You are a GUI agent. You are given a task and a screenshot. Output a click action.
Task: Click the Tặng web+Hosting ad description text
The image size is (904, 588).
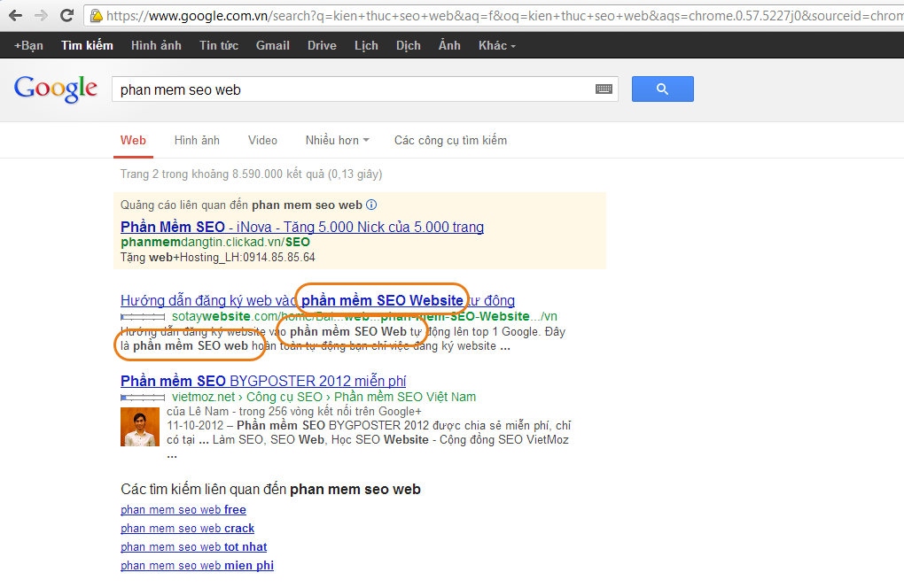(218, 258)
